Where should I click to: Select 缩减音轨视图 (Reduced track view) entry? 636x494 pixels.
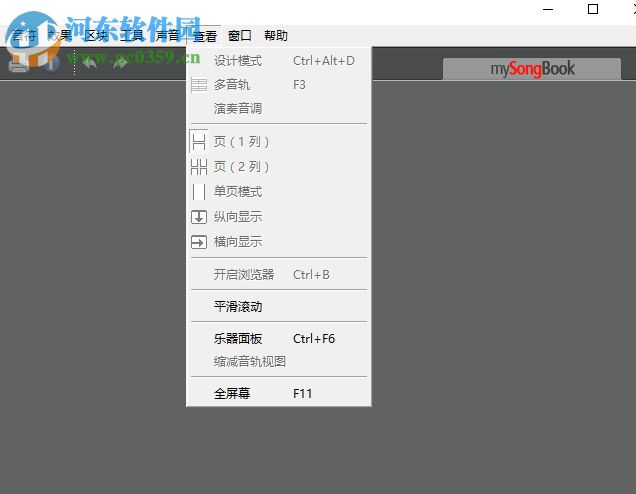click(279, 361)
